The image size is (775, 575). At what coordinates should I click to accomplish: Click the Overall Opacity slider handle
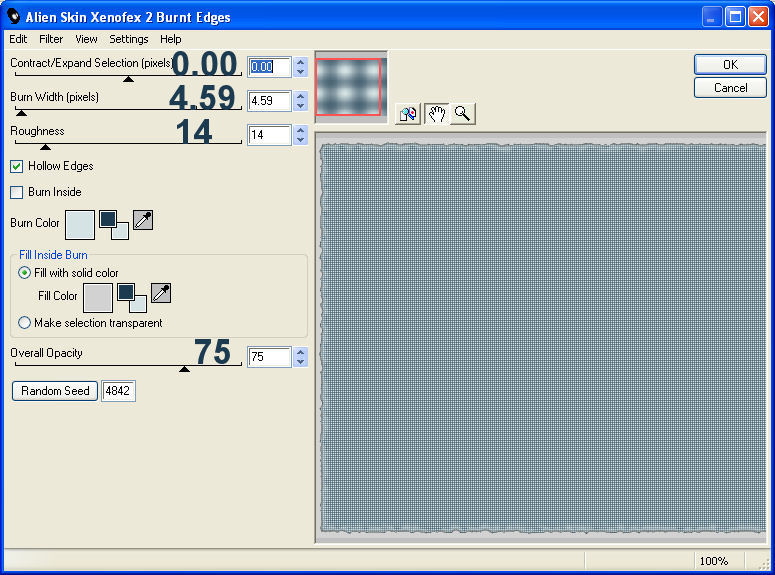184,369
